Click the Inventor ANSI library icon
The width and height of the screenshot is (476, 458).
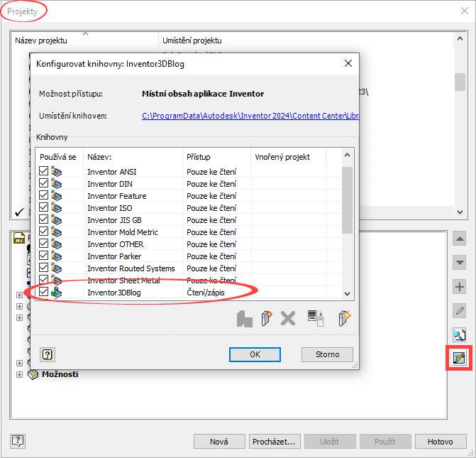pyautogui.click(x=56, y=172)
